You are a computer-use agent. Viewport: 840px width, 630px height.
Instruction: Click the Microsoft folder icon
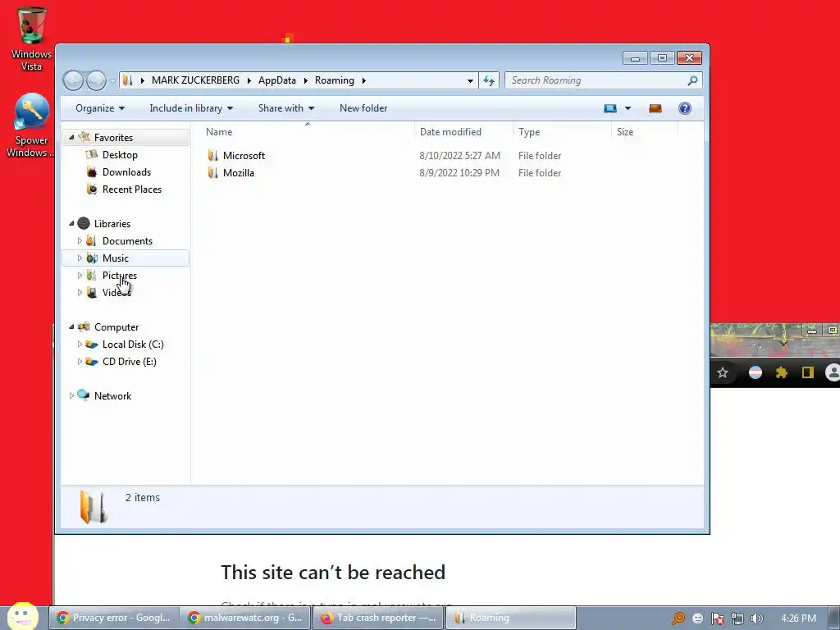pos(212,156)
